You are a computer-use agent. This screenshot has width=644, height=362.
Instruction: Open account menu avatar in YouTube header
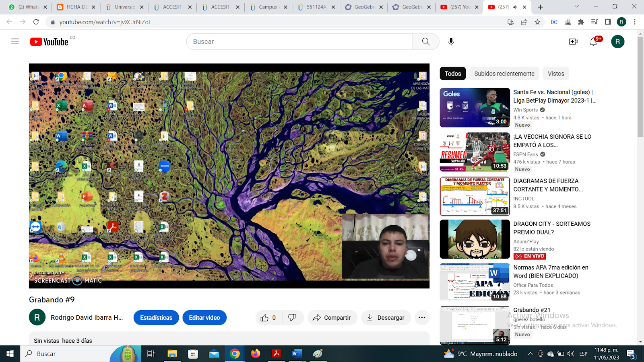618,41
